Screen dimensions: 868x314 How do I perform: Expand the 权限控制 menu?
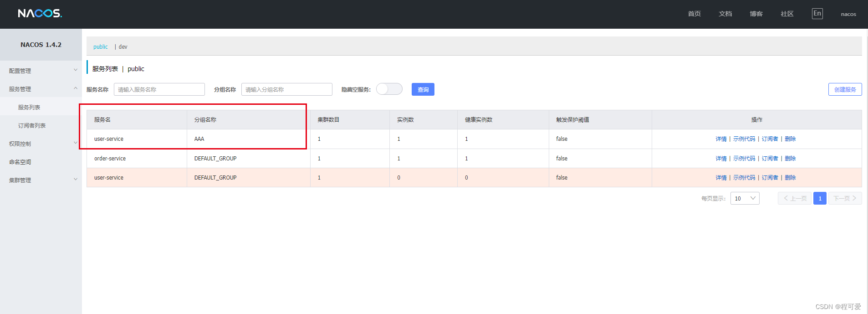(x=41, y=144)
